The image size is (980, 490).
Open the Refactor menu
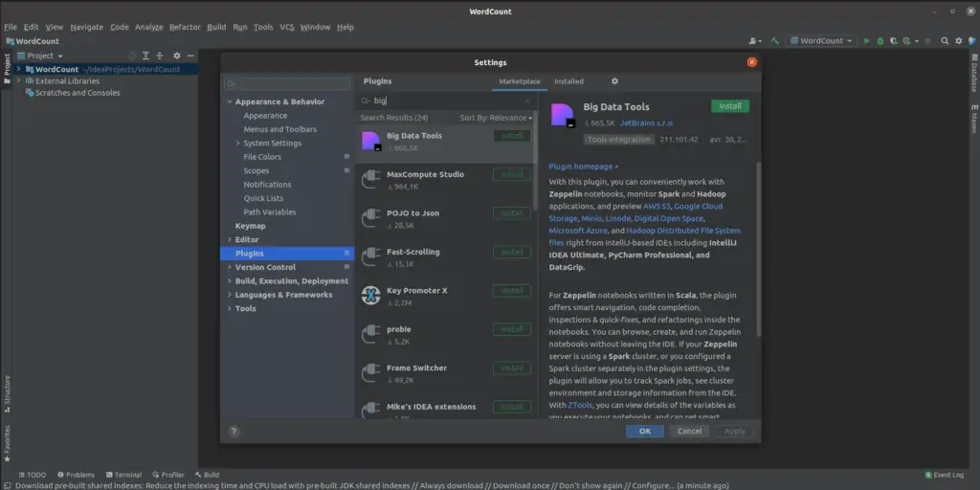[x=185, y=27]
